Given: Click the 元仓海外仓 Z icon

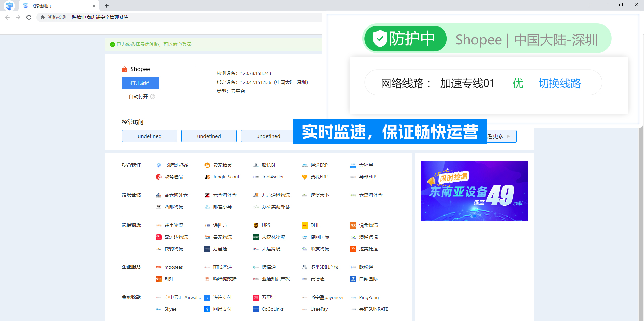Looking at the screenshot, I should (x=207, y=195).
